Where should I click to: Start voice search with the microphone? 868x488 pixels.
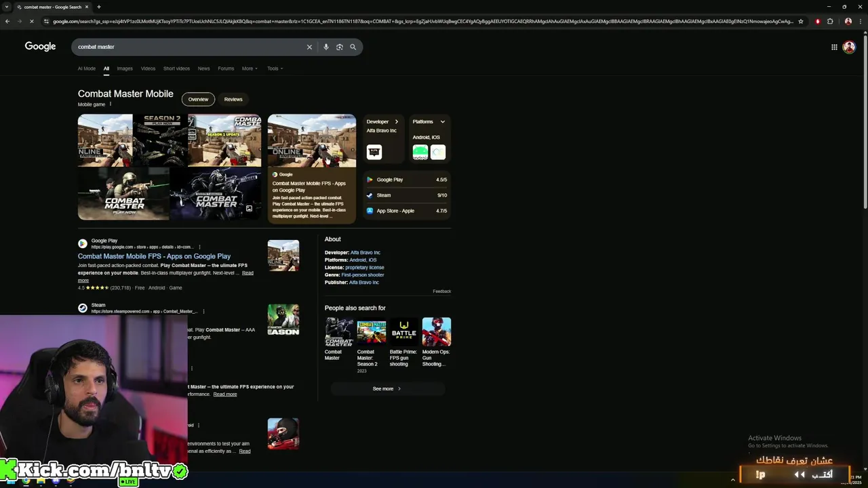[x=326, y=47]
